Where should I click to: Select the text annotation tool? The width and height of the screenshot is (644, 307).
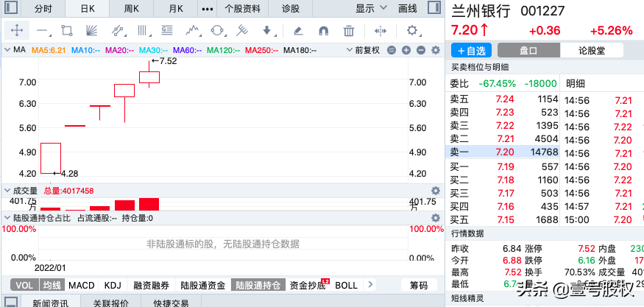coord(167,30)
